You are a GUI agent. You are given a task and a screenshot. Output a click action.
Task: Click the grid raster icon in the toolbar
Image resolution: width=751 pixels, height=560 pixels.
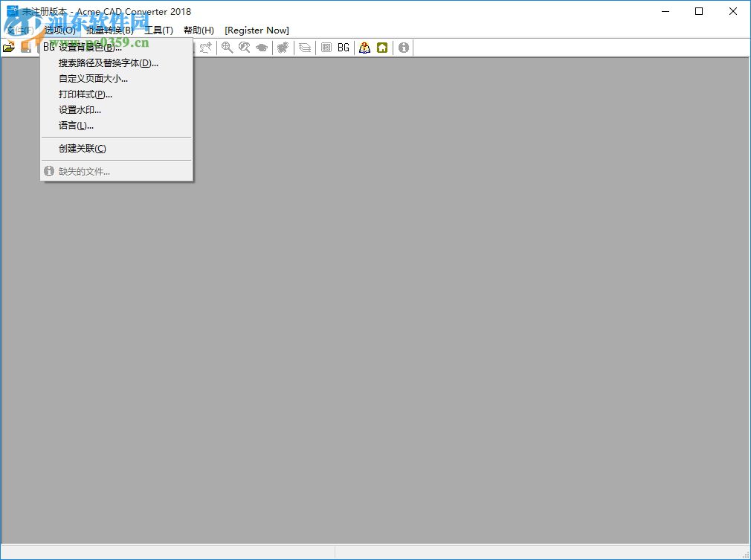coord(327,48)
